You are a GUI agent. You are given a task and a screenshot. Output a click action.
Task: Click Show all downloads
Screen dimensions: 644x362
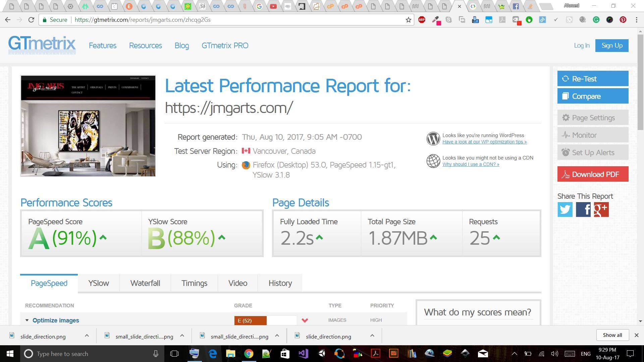click(x=612, y=335)
